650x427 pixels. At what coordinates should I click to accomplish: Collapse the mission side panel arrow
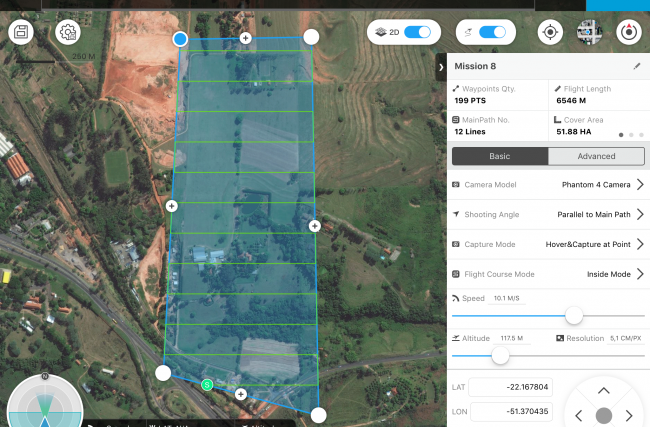[x=441, y=67]
